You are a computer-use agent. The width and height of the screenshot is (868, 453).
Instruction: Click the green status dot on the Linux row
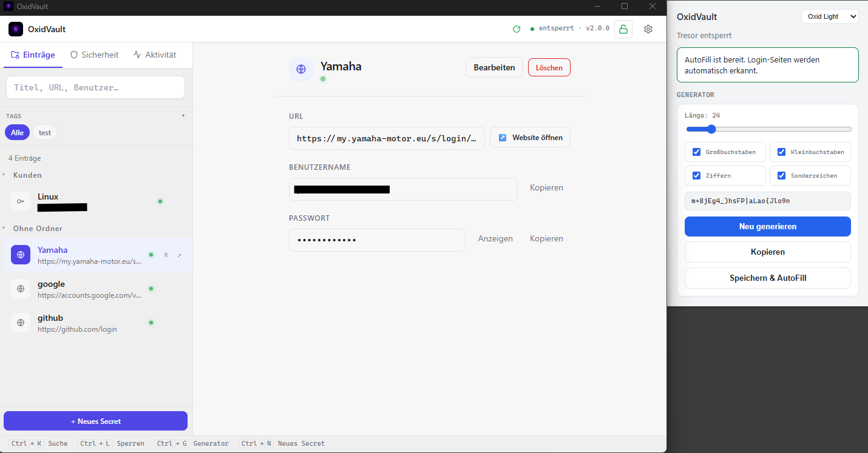pyautogui.click(x=160, y=201)
